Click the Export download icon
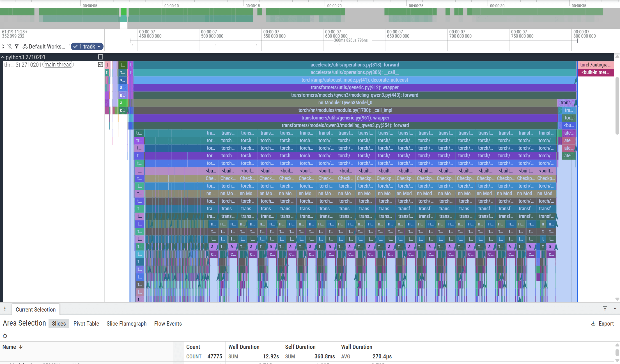This screenshot has height=364, width=620. point(593,324)
